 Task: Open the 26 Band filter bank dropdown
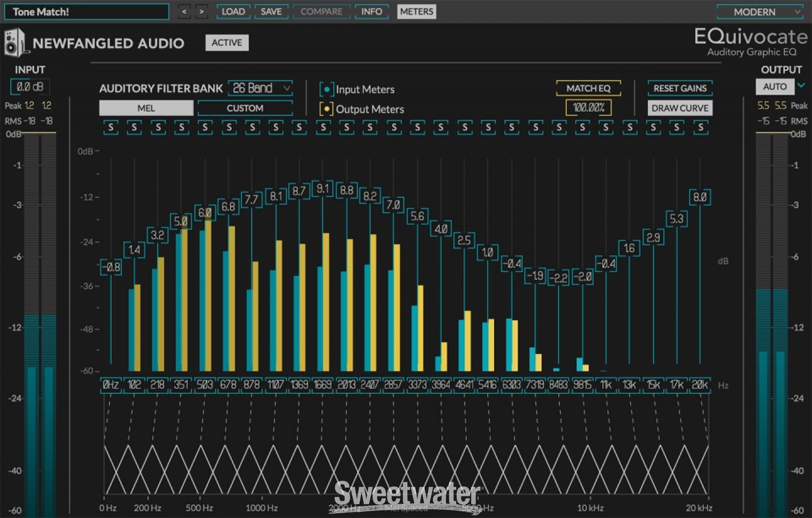click(x=260, y=88)
